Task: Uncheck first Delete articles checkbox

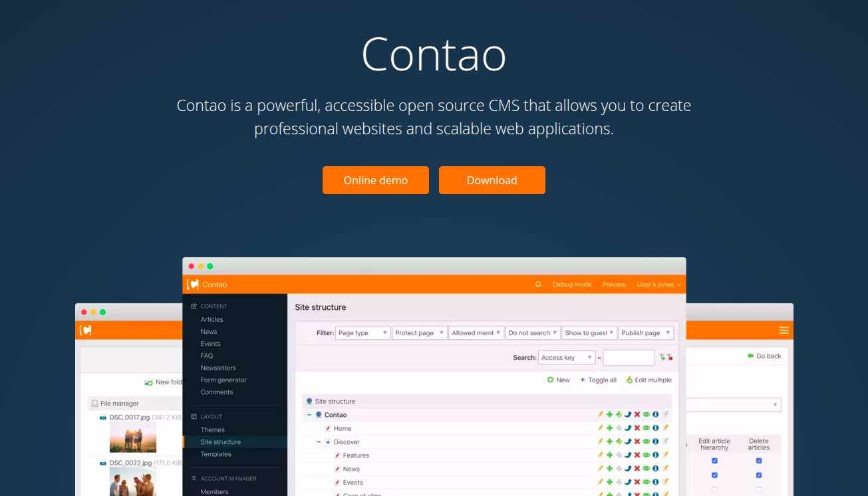Action: (759, 461)
